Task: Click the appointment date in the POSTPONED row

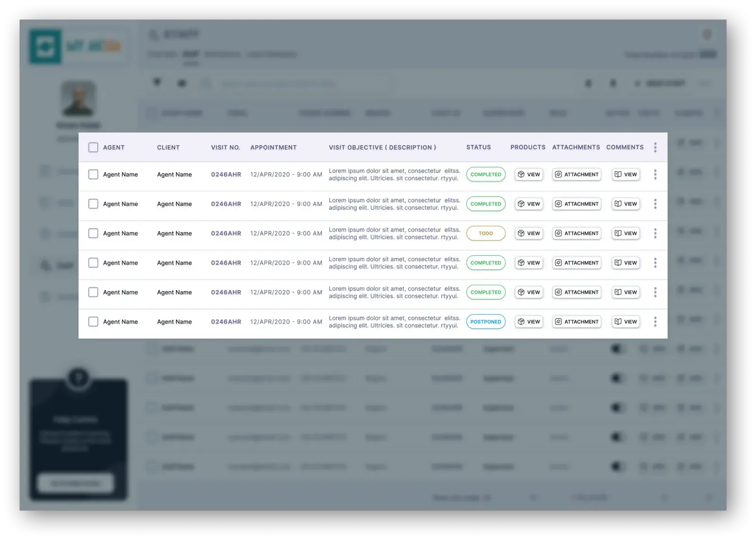Action: (x=286, y=322)
